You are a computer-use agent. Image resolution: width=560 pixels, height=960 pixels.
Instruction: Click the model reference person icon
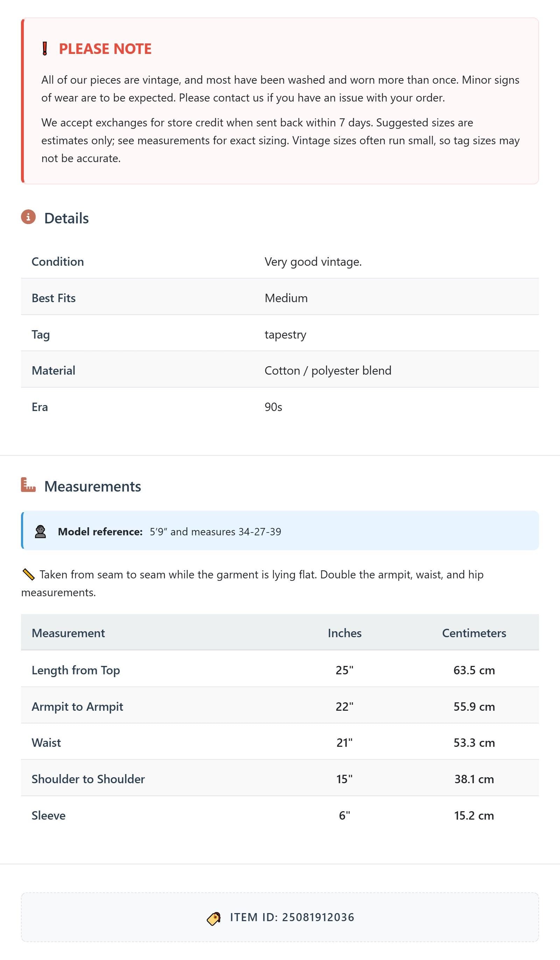40,532
